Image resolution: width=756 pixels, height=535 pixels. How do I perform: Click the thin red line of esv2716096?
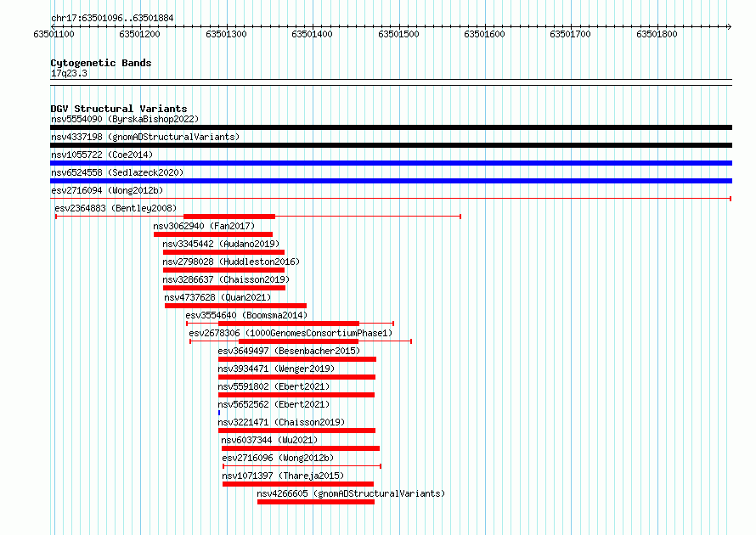(x=302, y=466)
